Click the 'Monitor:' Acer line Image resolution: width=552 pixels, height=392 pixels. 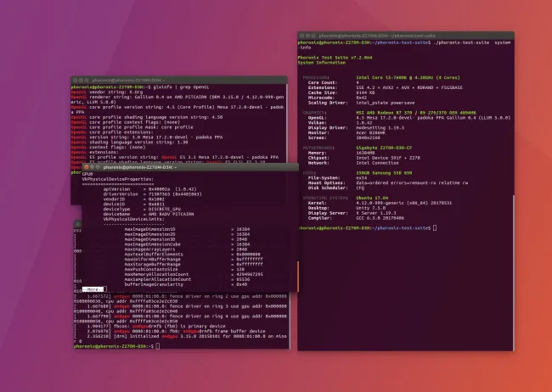(346, 132)
